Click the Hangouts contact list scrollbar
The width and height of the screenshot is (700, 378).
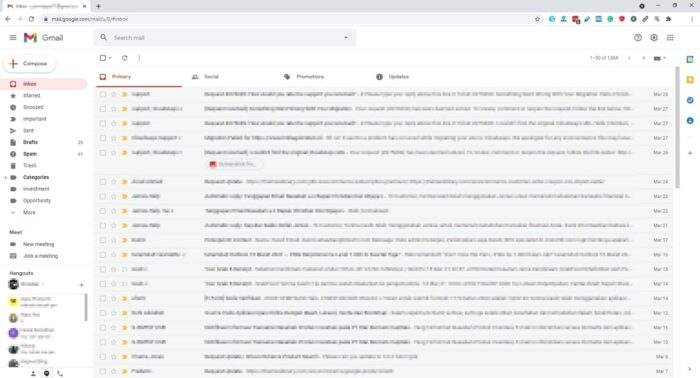86,307
